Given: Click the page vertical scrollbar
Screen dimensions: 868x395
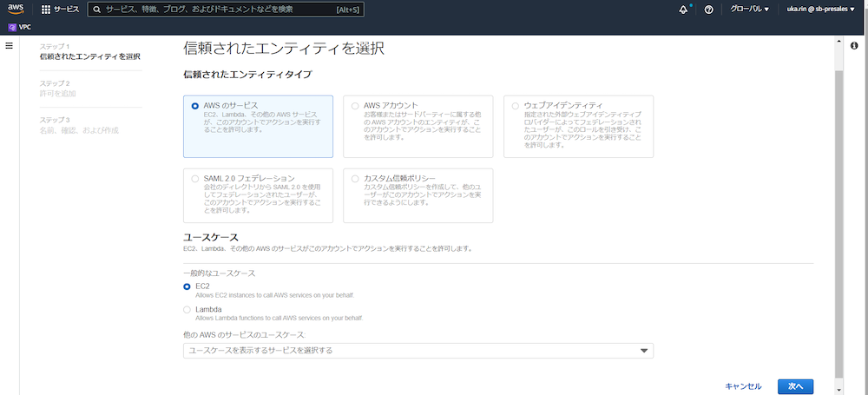Looking at the screenshot, I should point(838,217).
